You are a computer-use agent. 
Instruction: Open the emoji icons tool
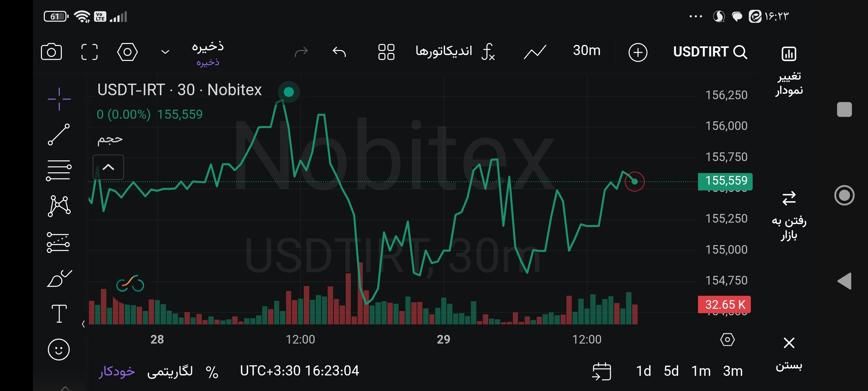(x=59, y=349)
